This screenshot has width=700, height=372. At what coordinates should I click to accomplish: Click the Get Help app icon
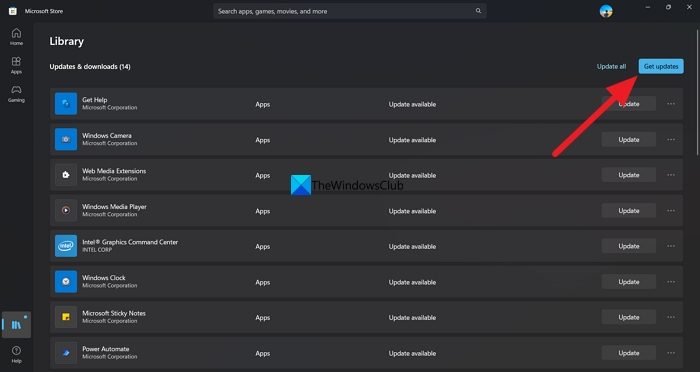66,104
